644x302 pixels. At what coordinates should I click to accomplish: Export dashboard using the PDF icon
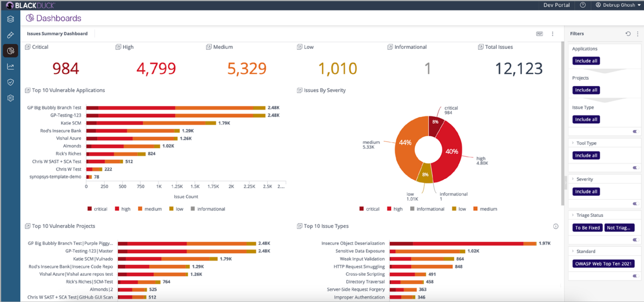coord(539,34)
